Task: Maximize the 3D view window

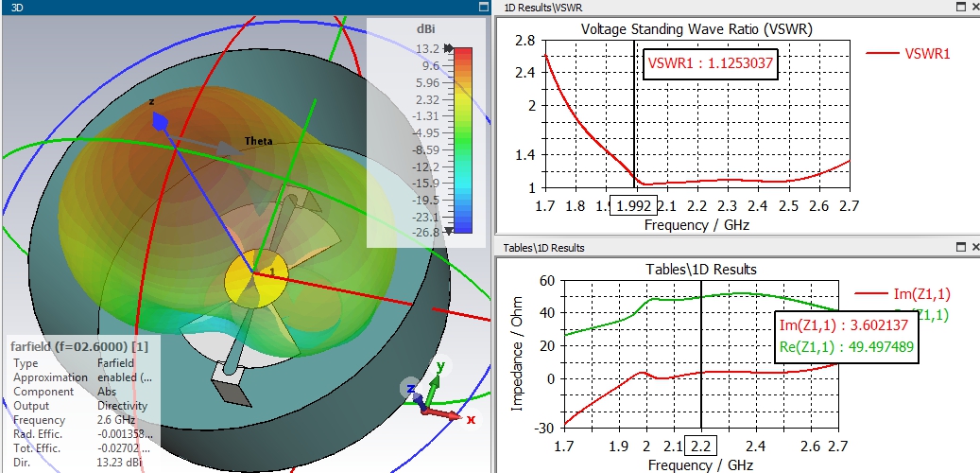Action: pyautogui.click(x=483, y=7)
